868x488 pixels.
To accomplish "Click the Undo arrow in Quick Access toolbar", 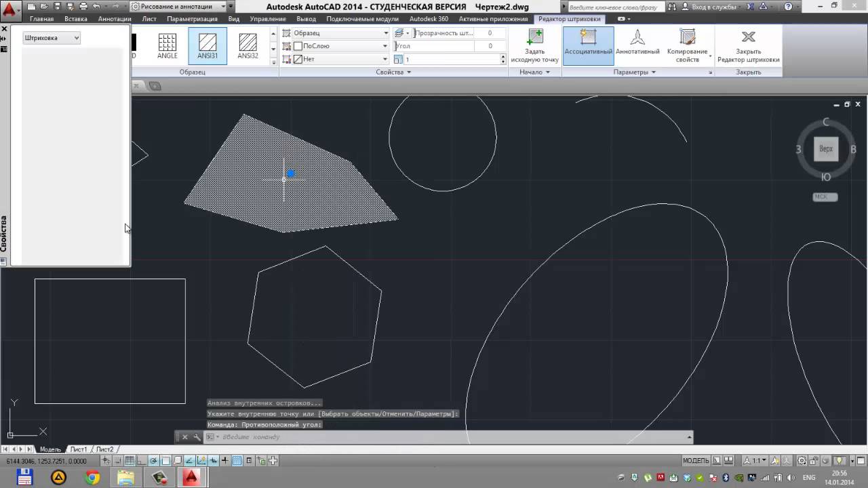I will [96, 6].
